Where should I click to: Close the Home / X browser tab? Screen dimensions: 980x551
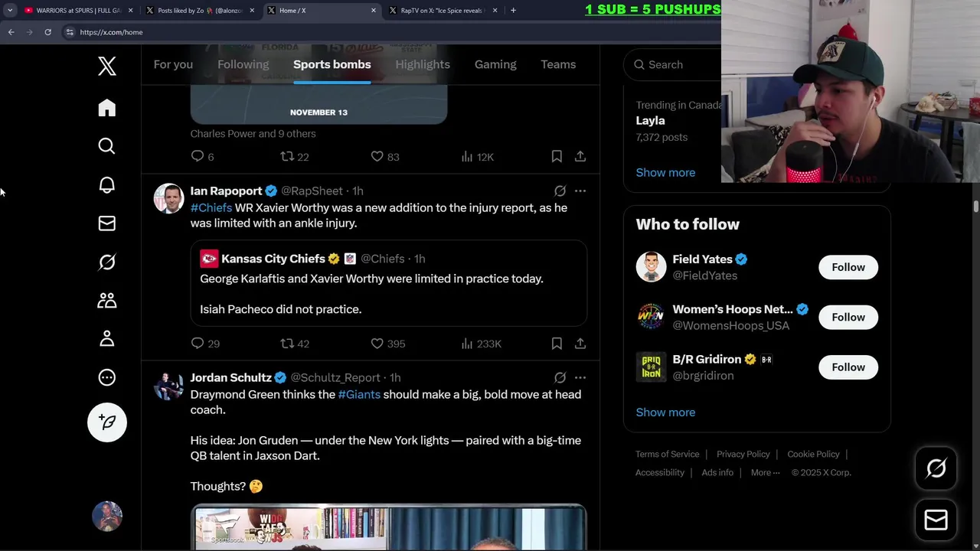coord(374,11)
